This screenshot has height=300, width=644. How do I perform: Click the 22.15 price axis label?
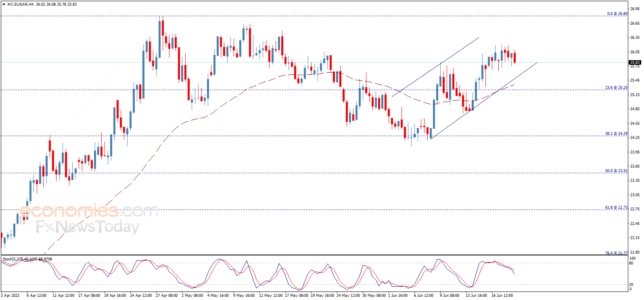tap(635, 237)
